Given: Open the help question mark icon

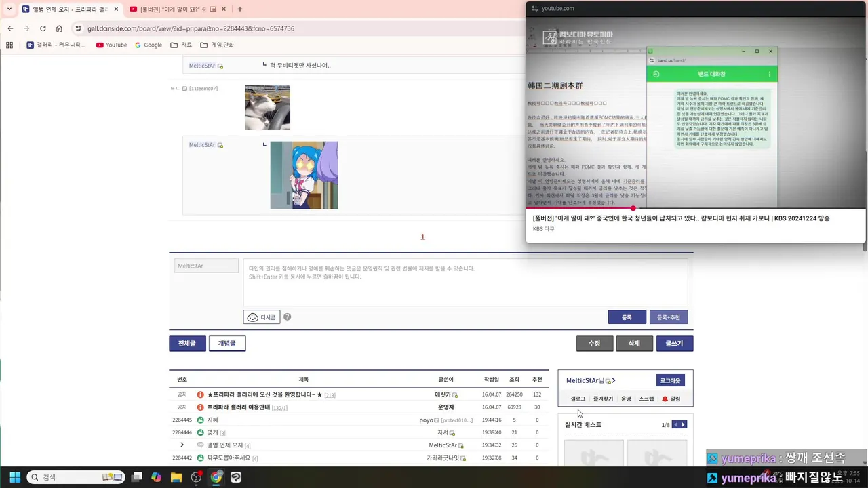Looking at the screenshot, I should (x=287, y=317).
